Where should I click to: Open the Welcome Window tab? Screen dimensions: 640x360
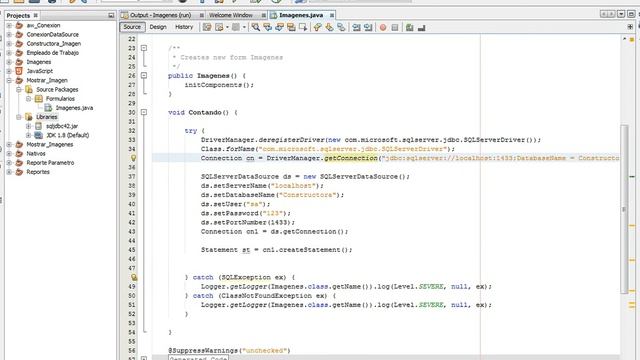(231, 15)
